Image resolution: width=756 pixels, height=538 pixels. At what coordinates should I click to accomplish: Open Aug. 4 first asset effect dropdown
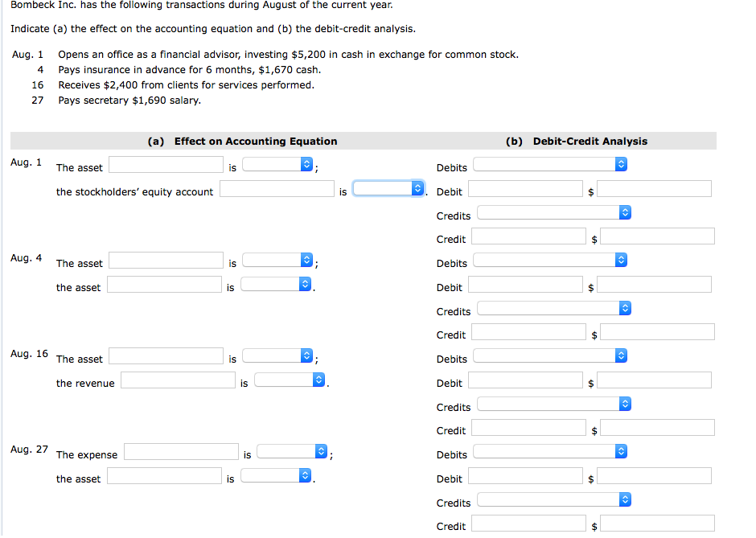point(277,261)
